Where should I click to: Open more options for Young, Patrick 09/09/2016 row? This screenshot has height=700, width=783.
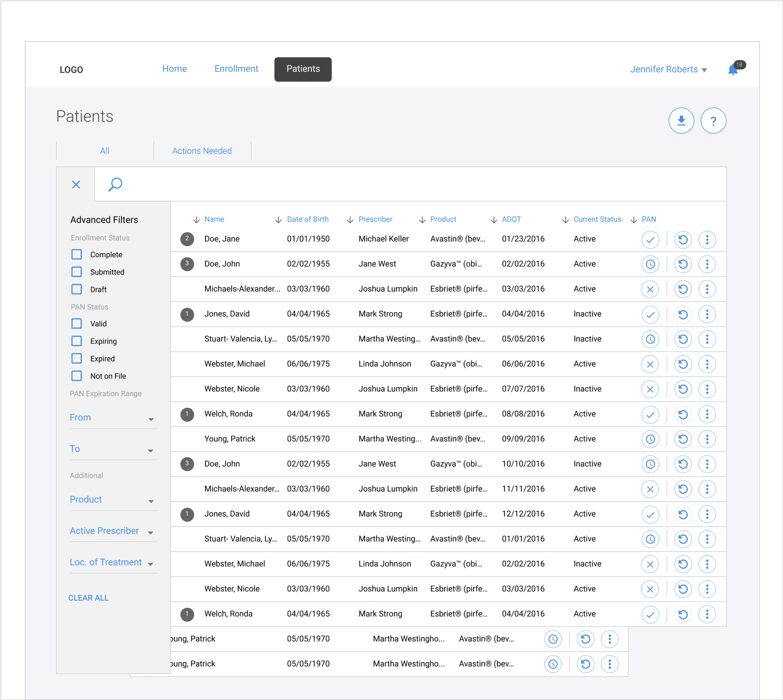[x=707, y=439]
